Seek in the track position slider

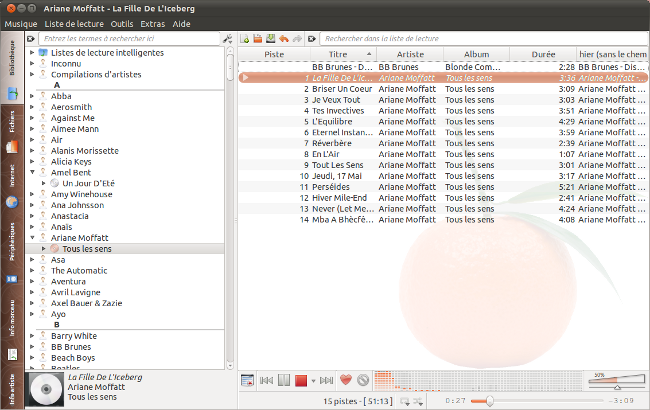pyautogui.click(x=537, y=401)
